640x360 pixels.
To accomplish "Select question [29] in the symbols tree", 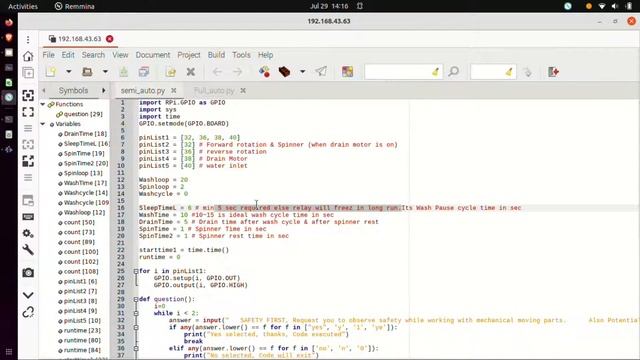I will coord(83,114).
